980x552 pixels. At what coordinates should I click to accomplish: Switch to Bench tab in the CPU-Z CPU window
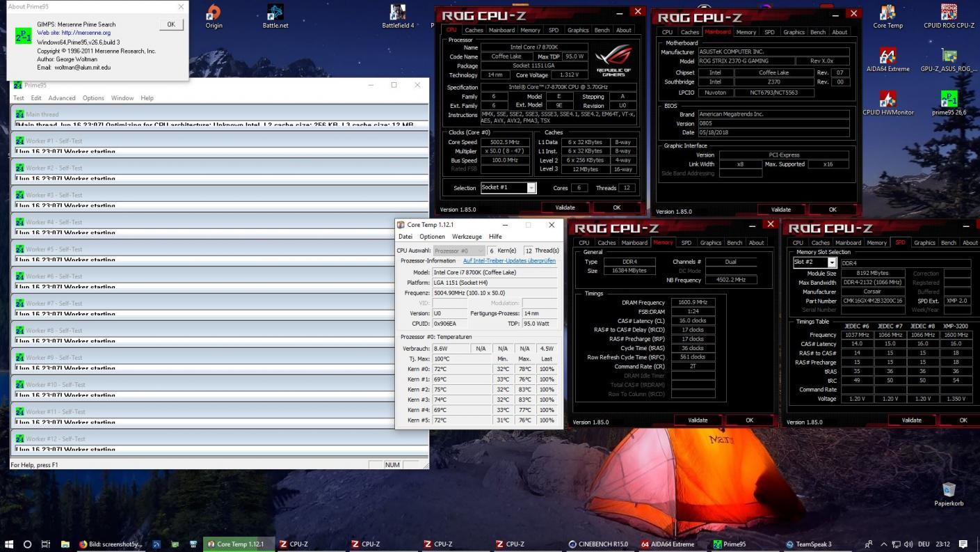(602, 30)
